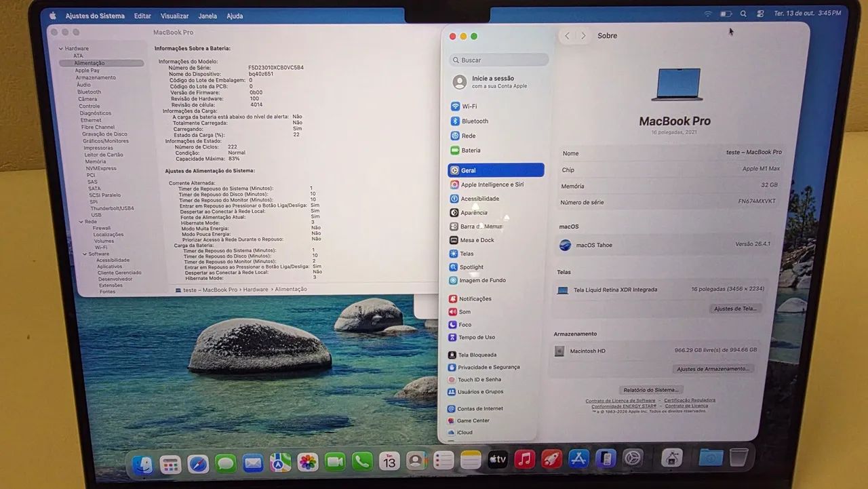Select Armazenamento in System Information tree

[95, 77]
